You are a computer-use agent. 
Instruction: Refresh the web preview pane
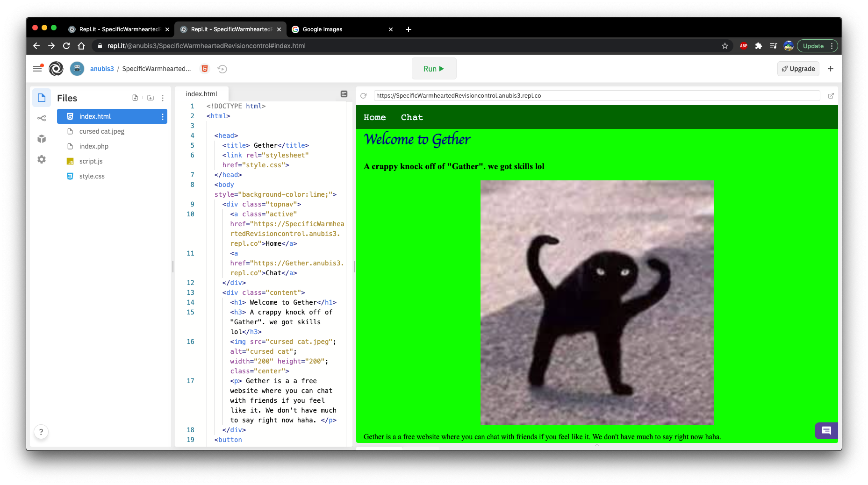363,96
